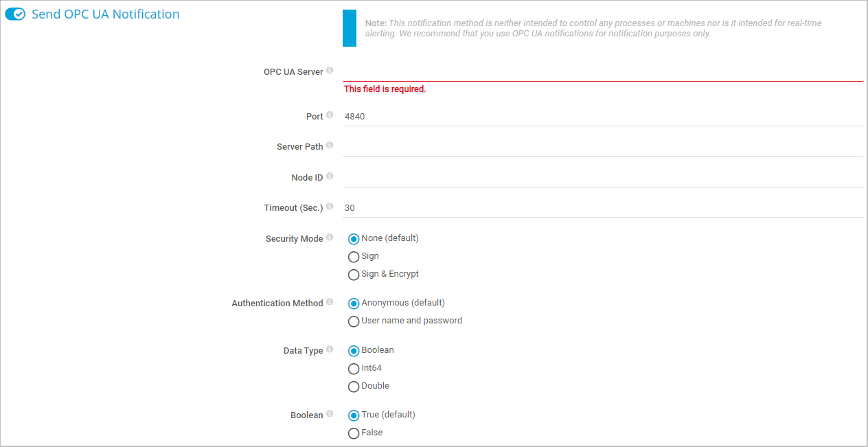Click the Server Path info icon
Viewport: 868px width, 447px height.
pyautogui.click(x=330, y=146)
